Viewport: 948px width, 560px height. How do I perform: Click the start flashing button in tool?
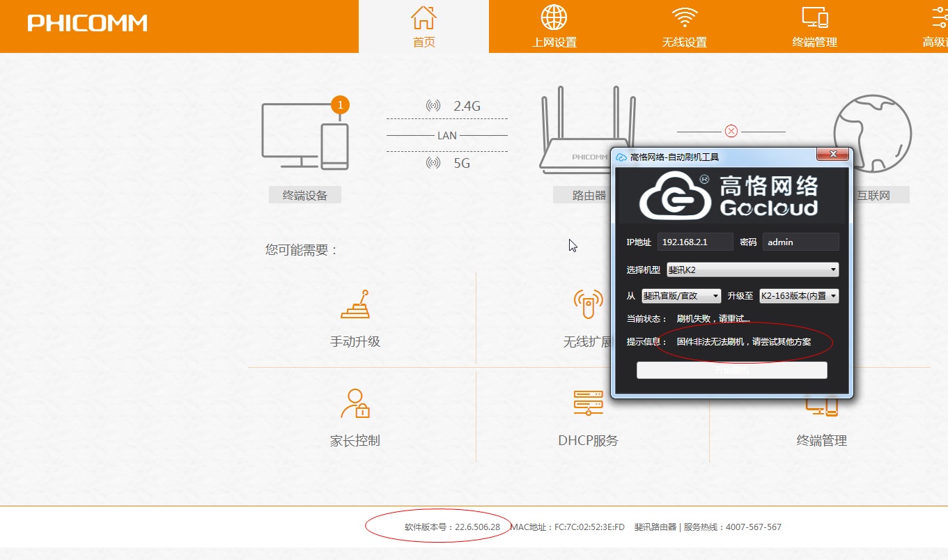pos(732,371)
